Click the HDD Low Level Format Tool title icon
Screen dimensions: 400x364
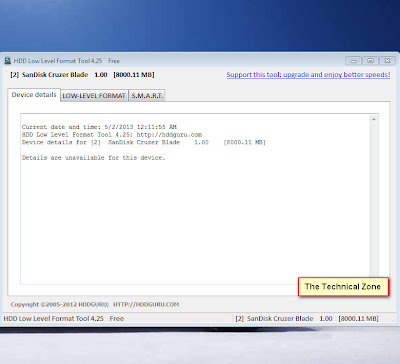8,61
